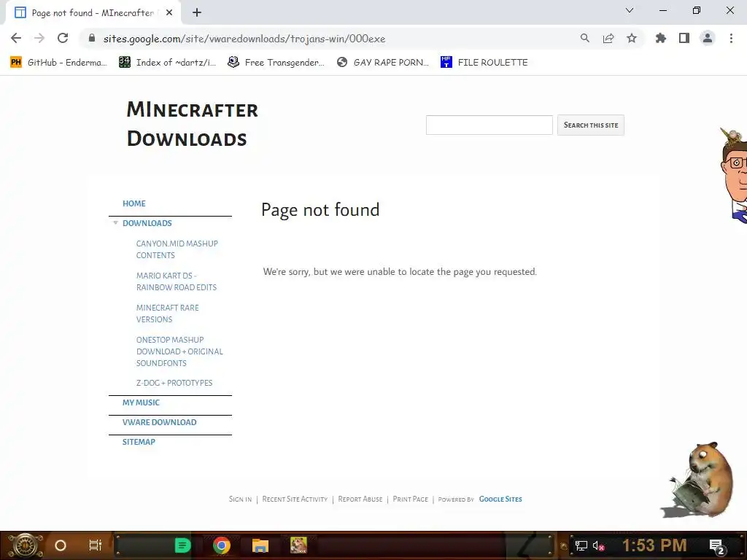Click Report Abuse in the footer
This screenshot has height=560, width=747.
360,499
